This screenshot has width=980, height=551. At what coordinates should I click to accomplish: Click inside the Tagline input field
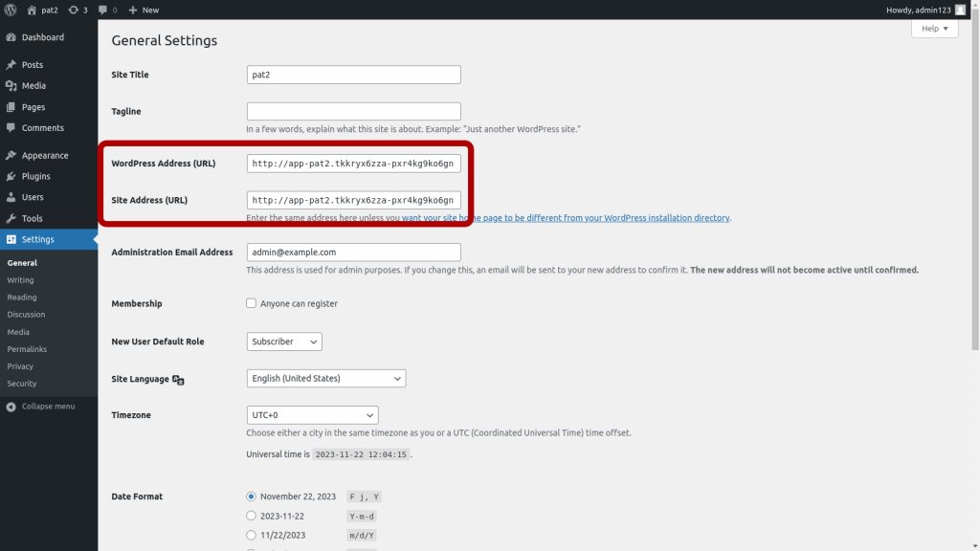tap(353, 110)
